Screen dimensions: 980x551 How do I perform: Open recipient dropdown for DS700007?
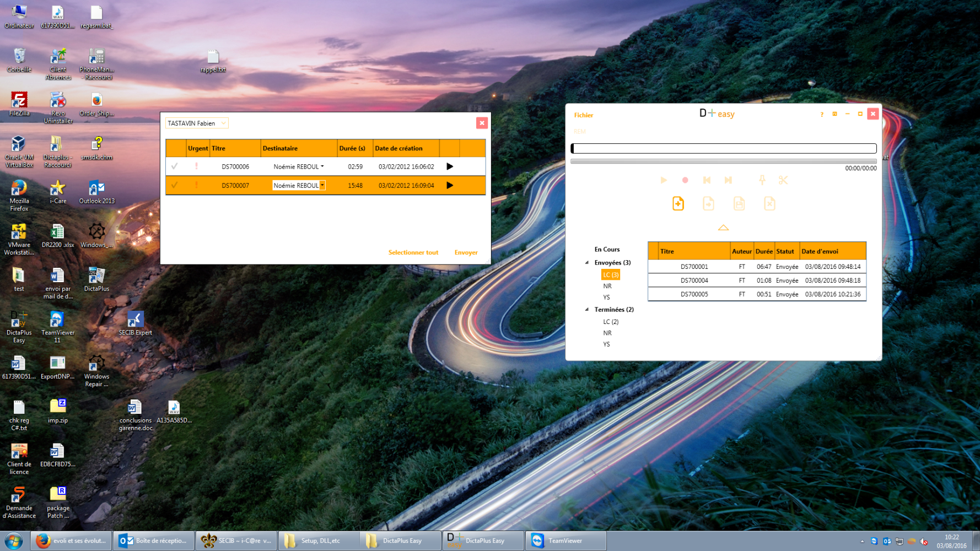(322, 186)
